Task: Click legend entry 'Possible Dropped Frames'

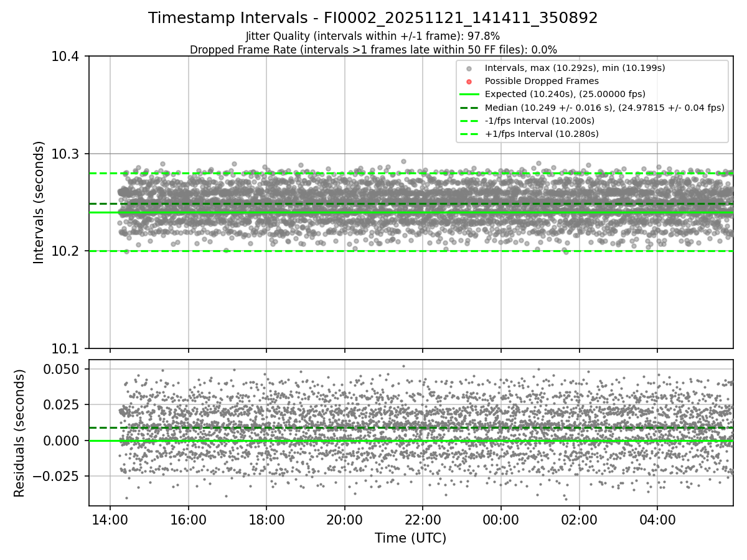Action: click(x=542, y=81)
